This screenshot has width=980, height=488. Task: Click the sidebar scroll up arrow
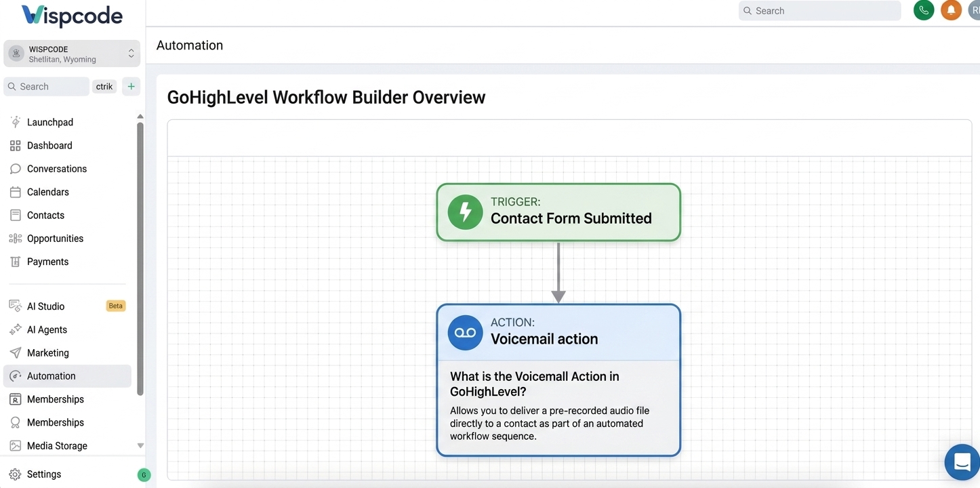tap(140, 117)
